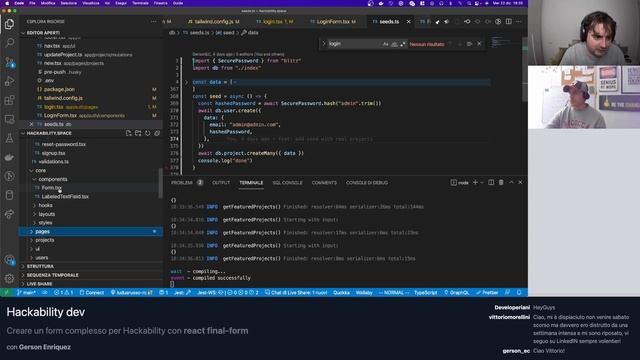Collapse the EDITOR APERTI section
Screen dimensions: 640x360
click(x=43, y=33)
